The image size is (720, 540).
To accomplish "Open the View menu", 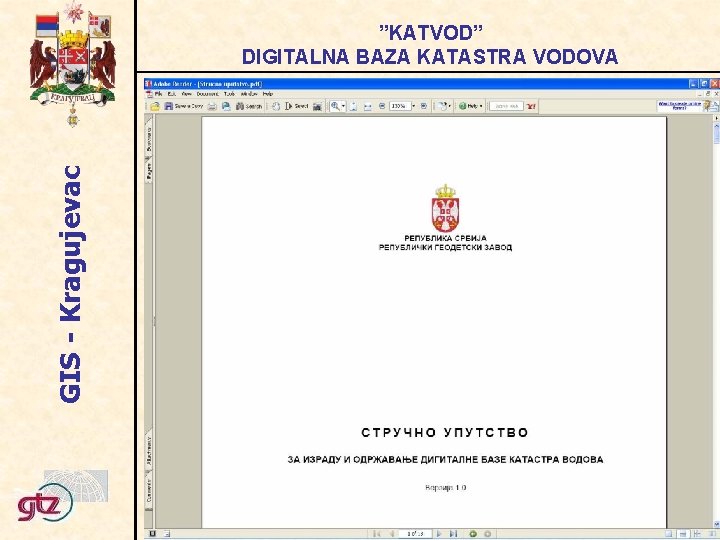I will [x=186, y=94].
